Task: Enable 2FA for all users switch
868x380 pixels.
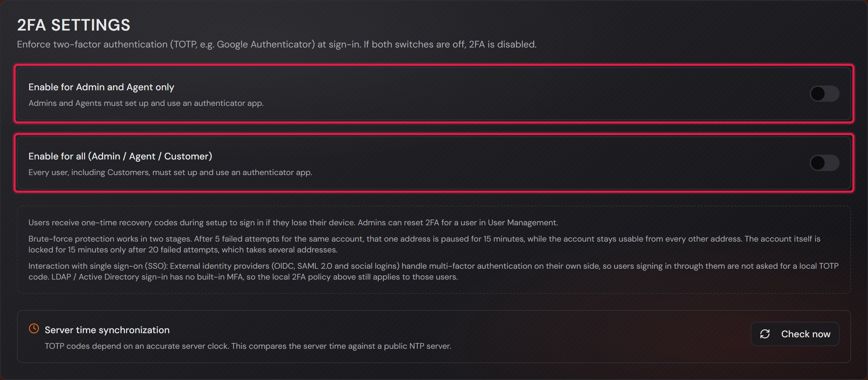Action: point(824,163)
